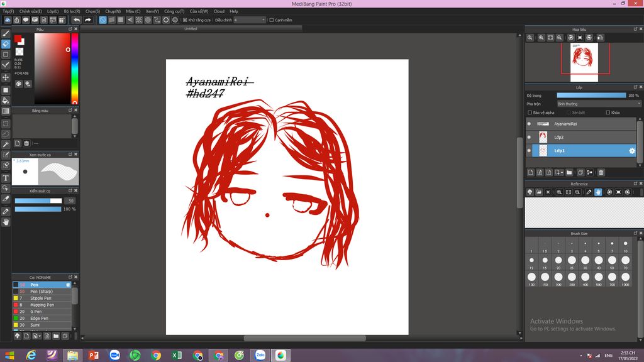Choose brush size 100 preset
The height and width of the screenshot is (362, 644).
click(x=532, y=277)
